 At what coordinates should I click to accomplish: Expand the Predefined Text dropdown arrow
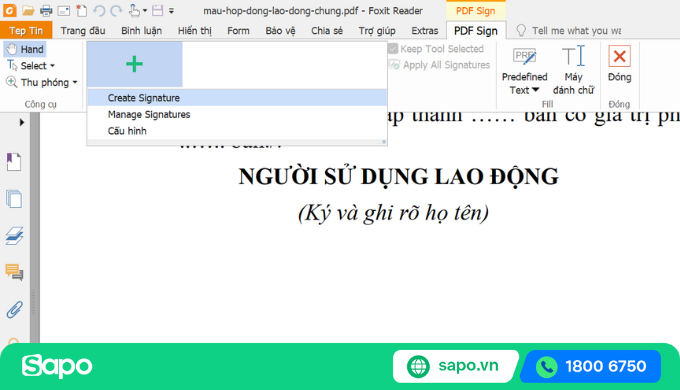coord(536,90)
